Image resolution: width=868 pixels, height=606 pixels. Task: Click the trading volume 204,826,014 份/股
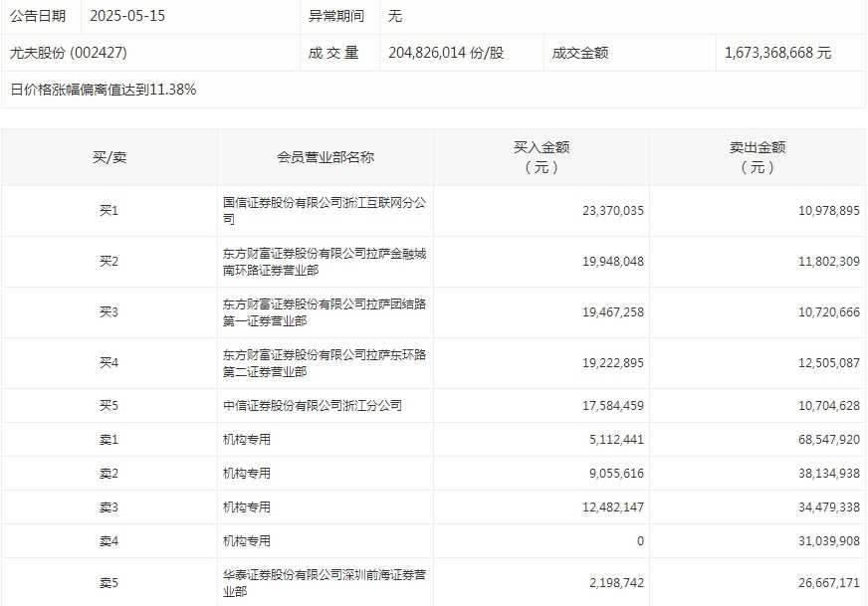(x=446, y=53)
